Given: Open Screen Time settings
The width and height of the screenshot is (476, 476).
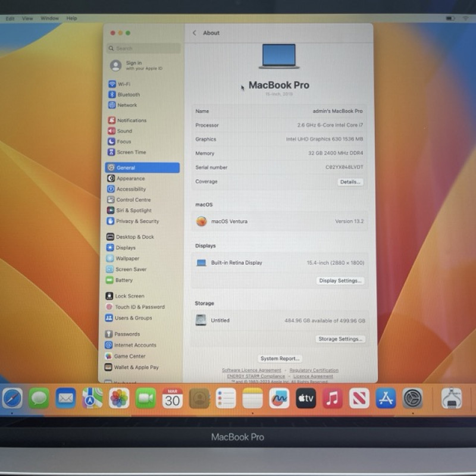Looking at the screenshot, I should click(127, 152).
